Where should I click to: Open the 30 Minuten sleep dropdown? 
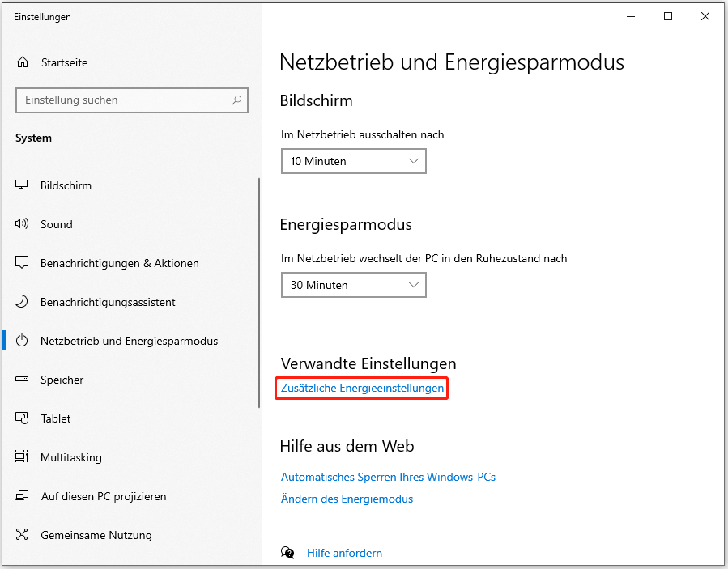(x=353, y=285)
